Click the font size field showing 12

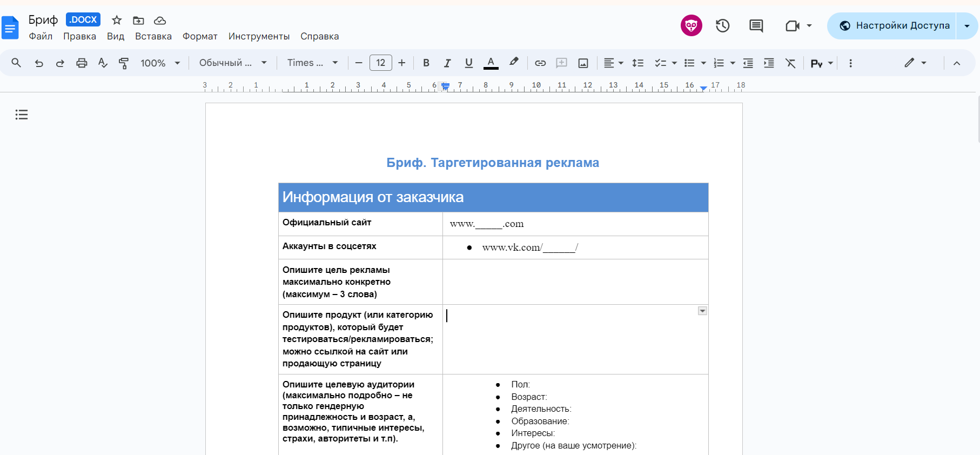pyautogui.click(x=380, y=63)
